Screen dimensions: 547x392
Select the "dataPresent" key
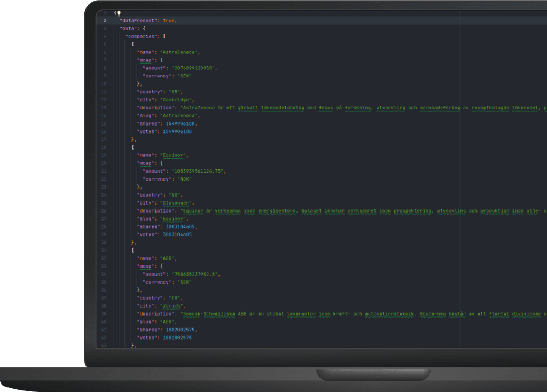tap(138, 21)
